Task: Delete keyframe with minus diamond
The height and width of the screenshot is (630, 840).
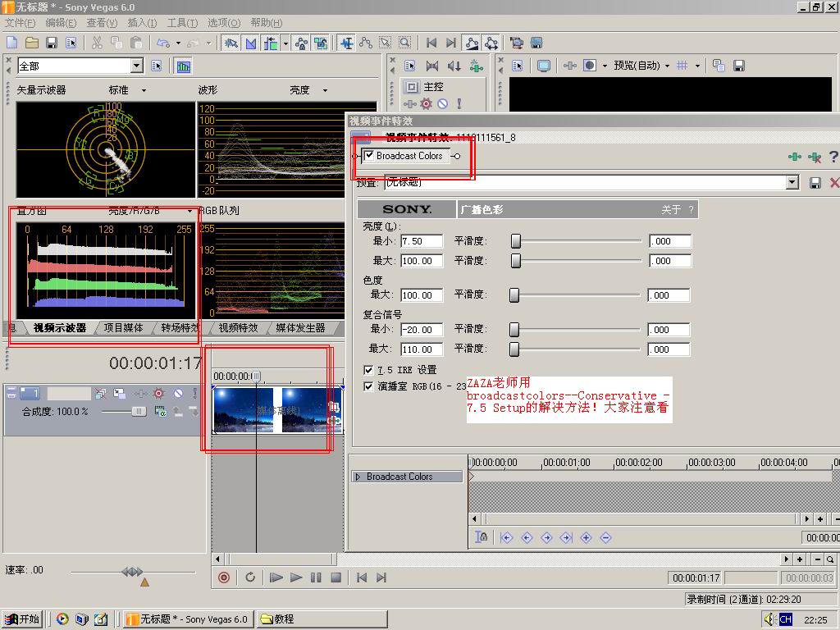Action: (x=606, y=537)
